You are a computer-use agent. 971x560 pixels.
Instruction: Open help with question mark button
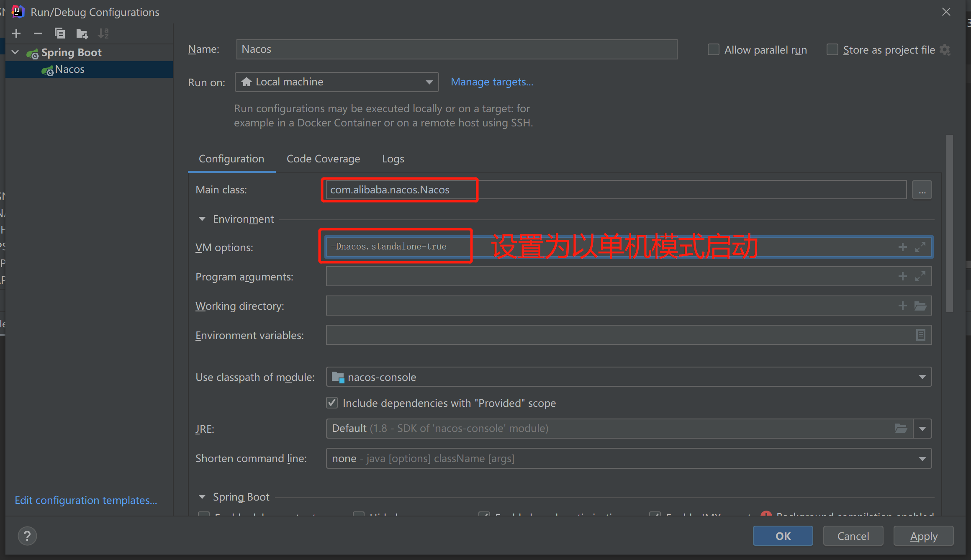(x=28, y=536)
